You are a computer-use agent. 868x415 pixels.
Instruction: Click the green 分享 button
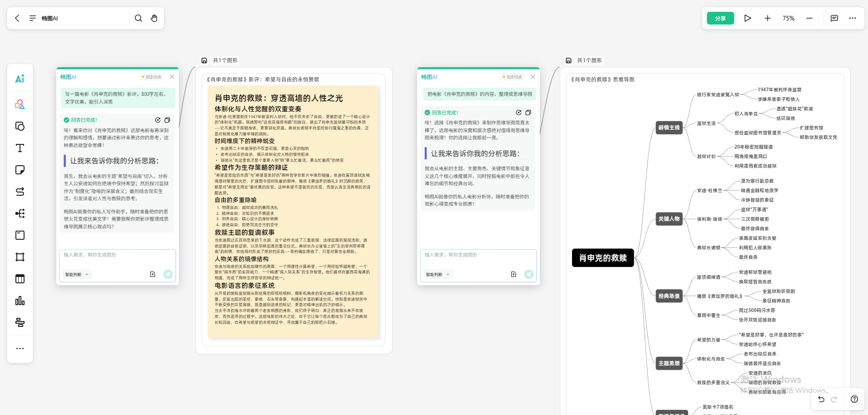[720, 18]
